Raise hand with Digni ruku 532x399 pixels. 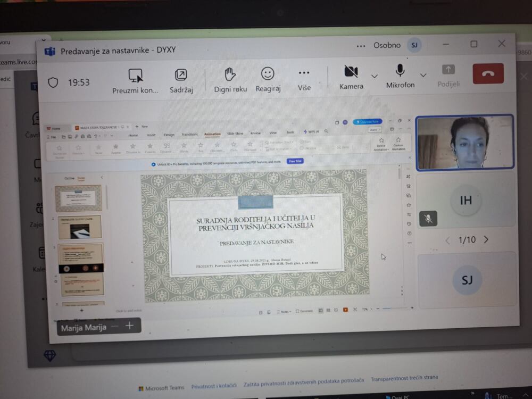(230, 74)
